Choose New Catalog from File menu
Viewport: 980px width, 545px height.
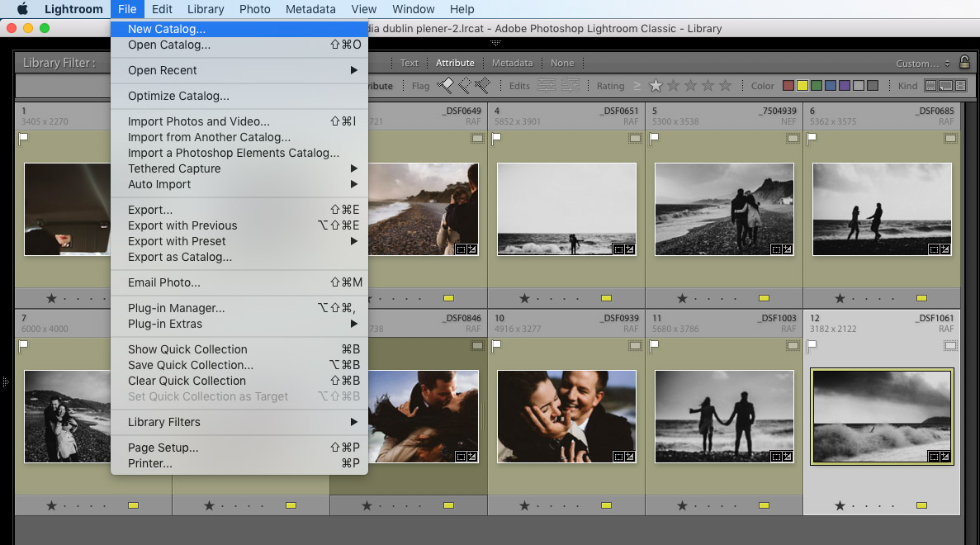(x=167, y=29)
